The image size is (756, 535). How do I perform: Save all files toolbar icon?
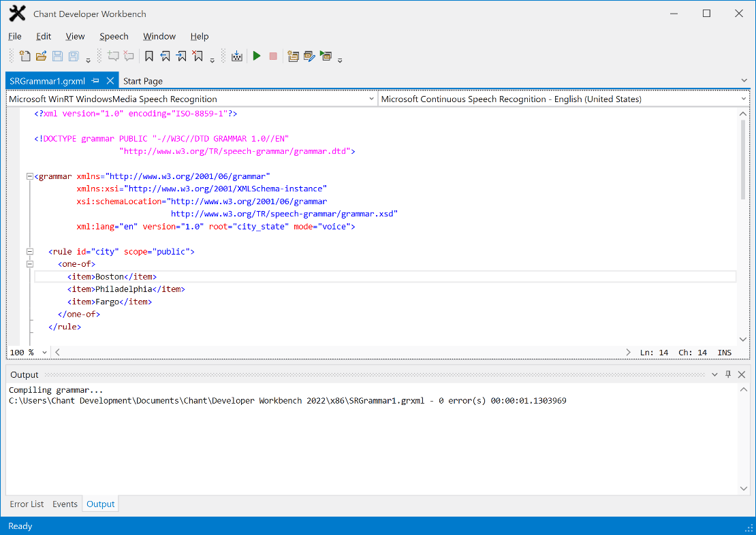click(x=74, y=56)
